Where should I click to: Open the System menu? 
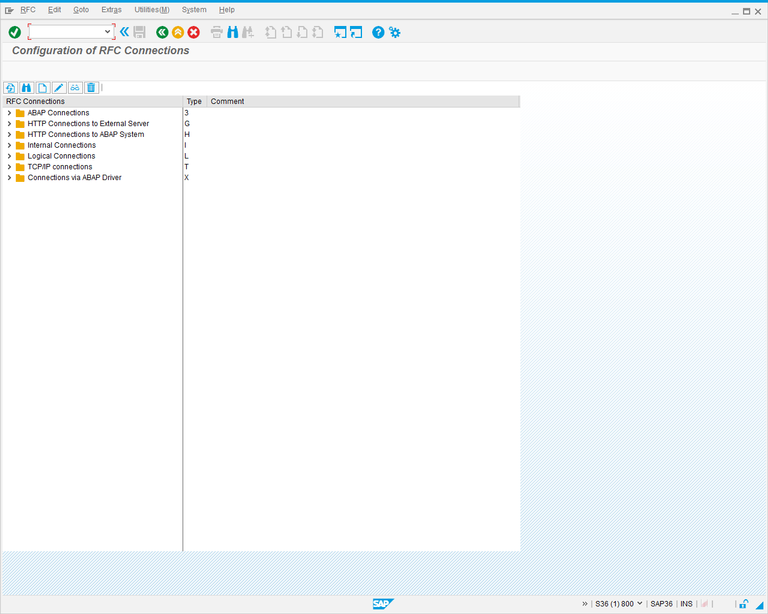click(x=194, y=10)
